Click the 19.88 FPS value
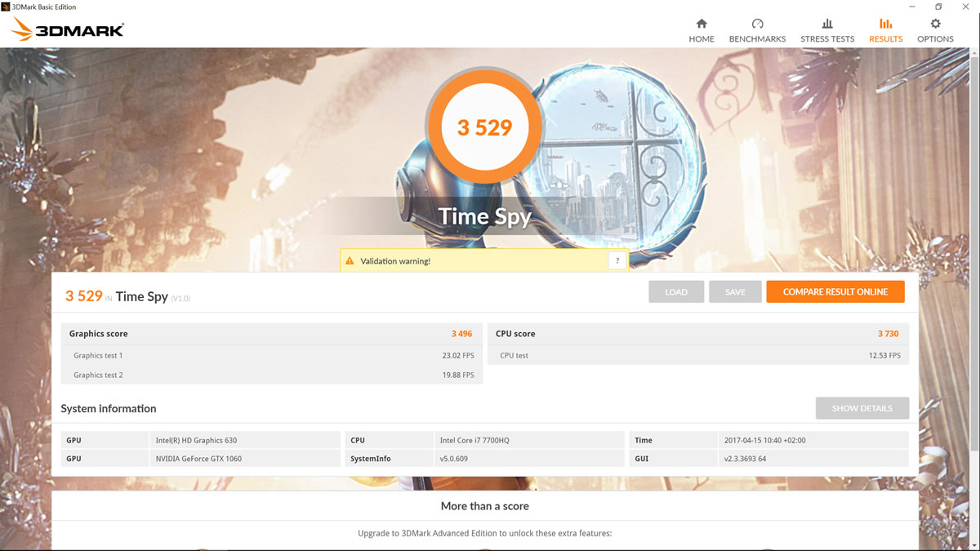 pyautogui.click(x=458, y=375)
